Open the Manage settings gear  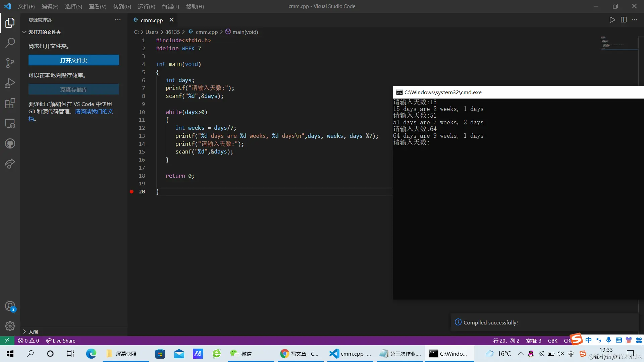(10, 326)
